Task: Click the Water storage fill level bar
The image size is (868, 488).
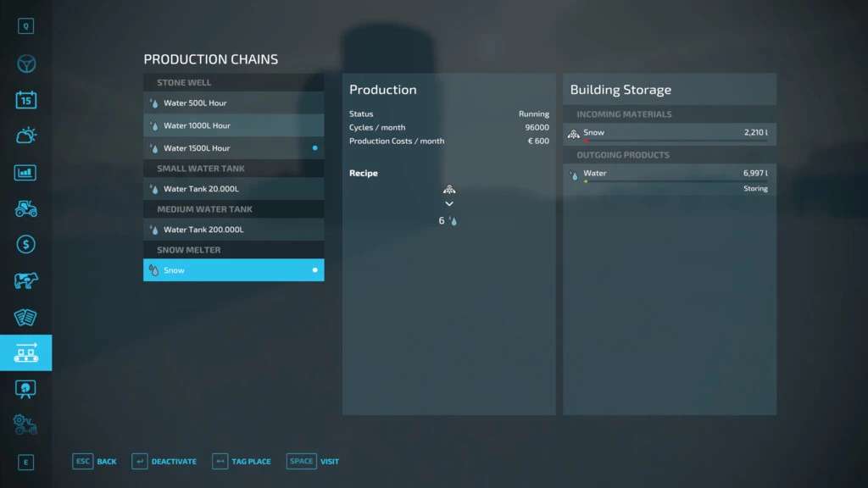Action: coord(675,181)
